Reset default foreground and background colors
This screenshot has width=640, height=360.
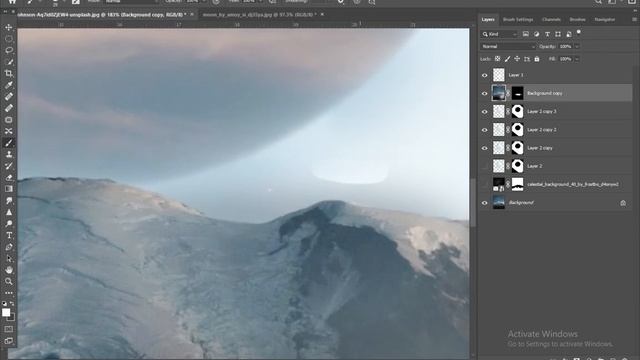click(x=4, y=304)
